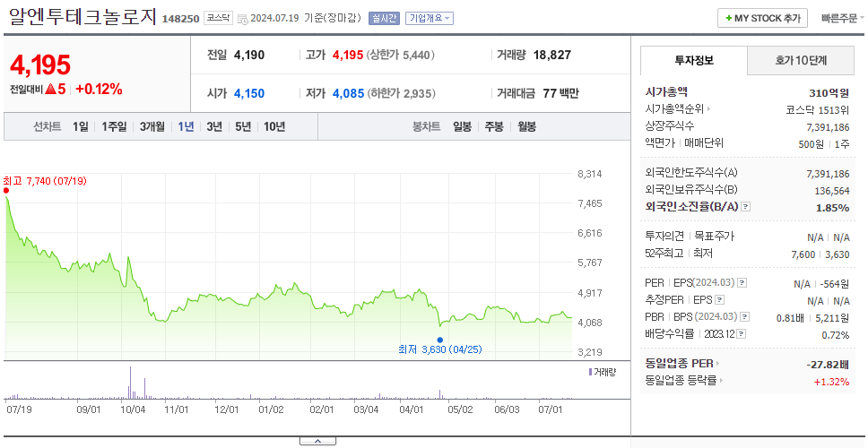Image resolution: width=868 pixels, height=448 pixels.
Task: Click the 외국인소진율(B/A) label
Action: [692, 207]
